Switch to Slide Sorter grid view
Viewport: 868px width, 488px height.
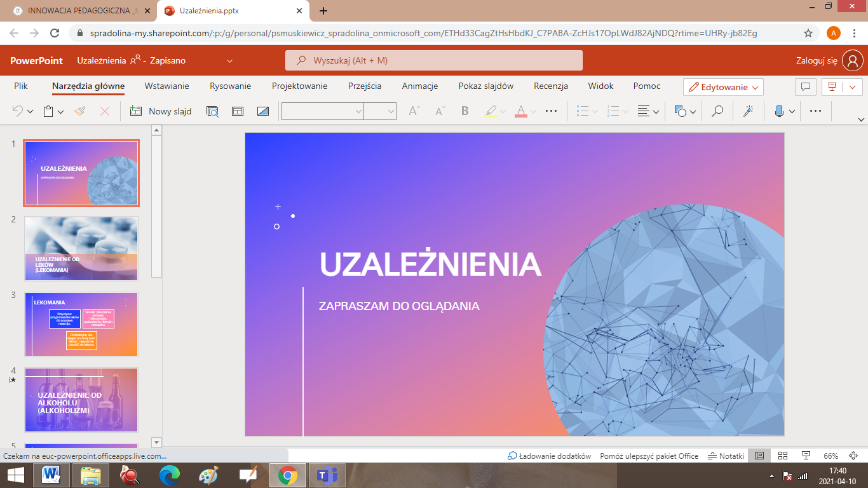[x=782, y=456]
